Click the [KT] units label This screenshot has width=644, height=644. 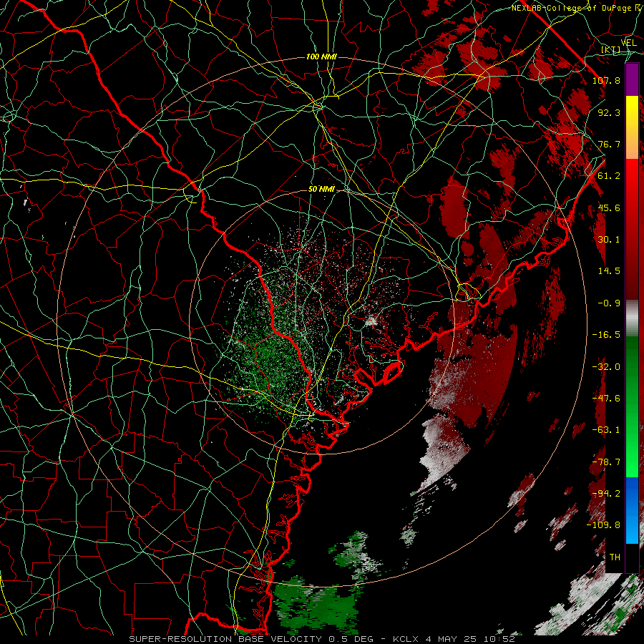pos(610,49)
